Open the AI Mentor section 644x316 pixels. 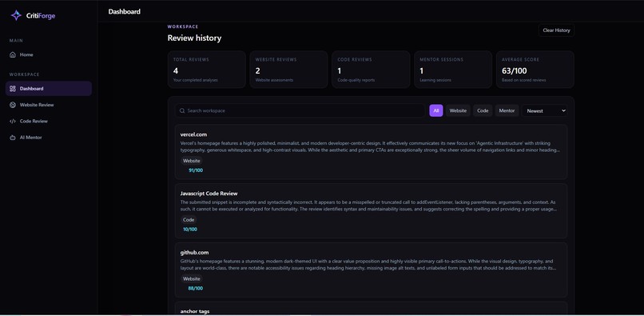tap(49, 138)
